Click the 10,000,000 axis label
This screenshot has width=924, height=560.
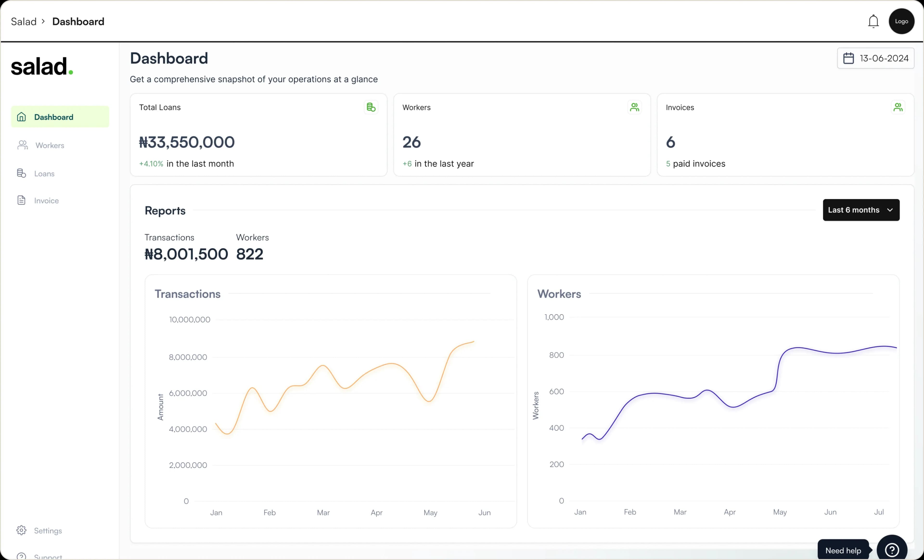[x=189, y=320]
